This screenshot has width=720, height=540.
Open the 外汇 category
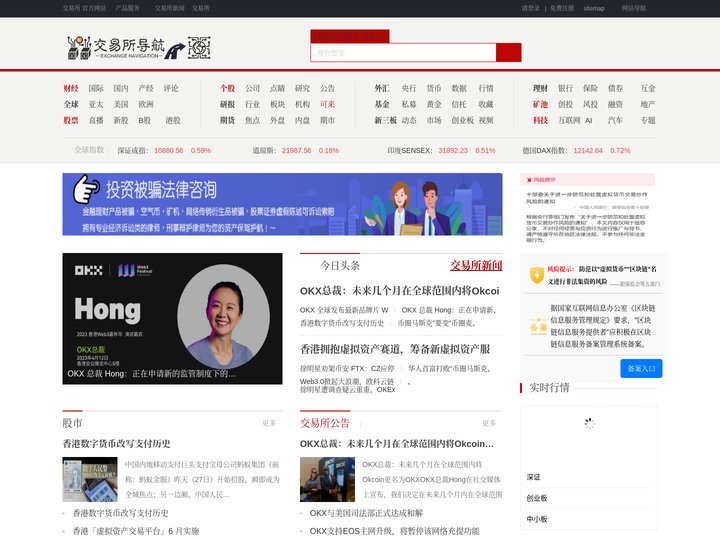(x=382, y=88)
